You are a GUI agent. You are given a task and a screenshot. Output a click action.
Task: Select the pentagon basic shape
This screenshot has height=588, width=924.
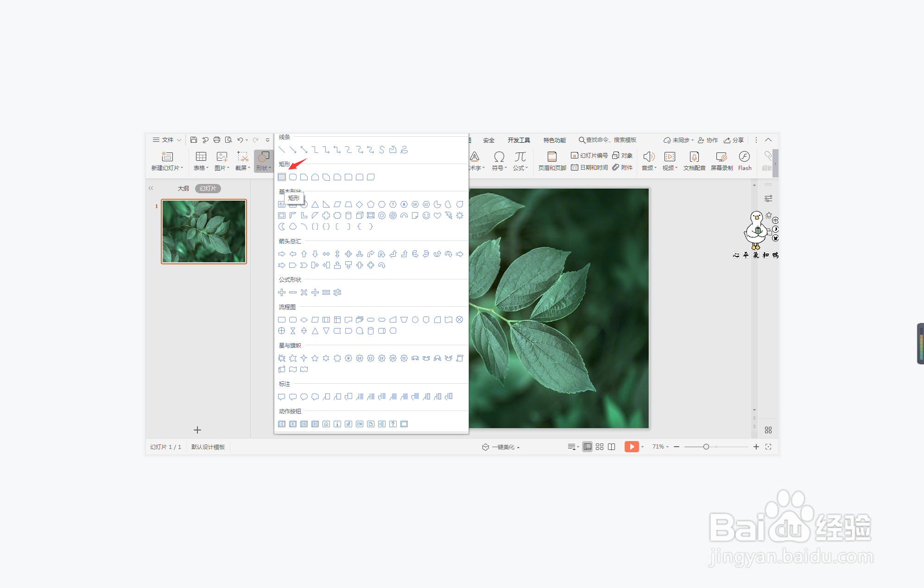pos(371,204)
